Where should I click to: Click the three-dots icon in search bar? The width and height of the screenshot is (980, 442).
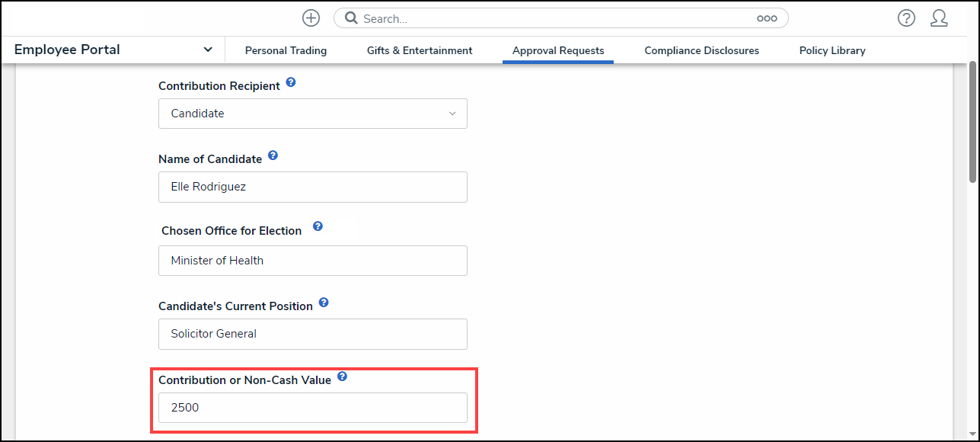pyautogui.click(x=767, y=18)
